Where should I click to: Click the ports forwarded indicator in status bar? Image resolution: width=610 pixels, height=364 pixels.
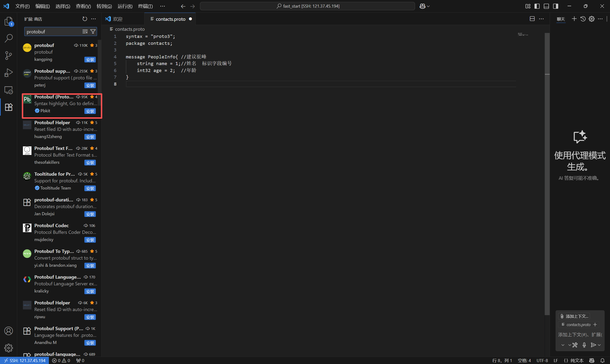[80, 360]
